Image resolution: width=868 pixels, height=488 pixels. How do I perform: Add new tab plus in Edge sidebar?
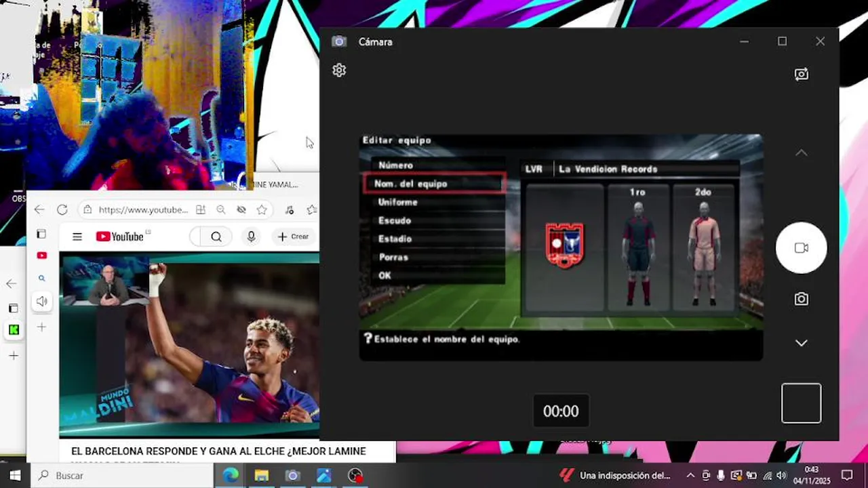(41, 327)
